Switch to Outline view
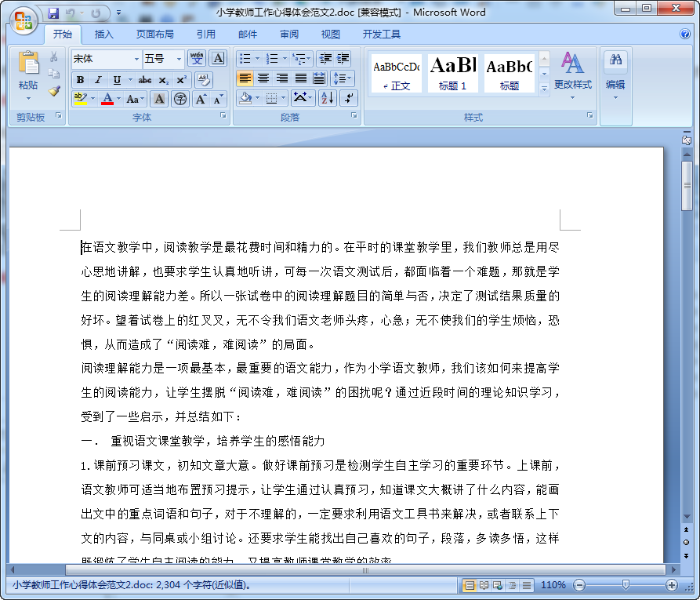This screenshot has height=600, width=700. (x=512, y=585)
